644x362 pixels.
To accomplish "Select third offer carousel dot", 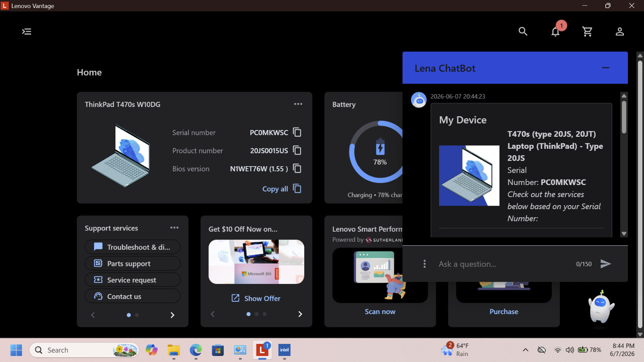I will pos(264,314).
